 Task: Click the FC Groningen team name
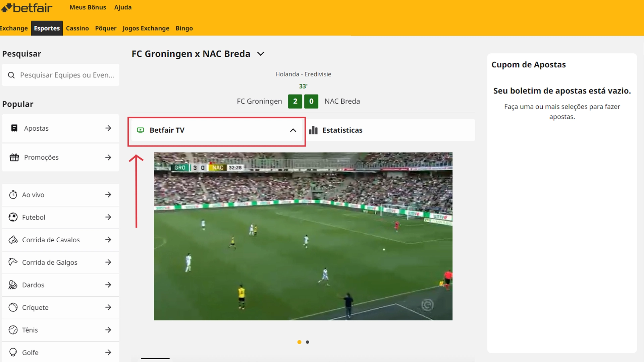[x=259, y=101]
